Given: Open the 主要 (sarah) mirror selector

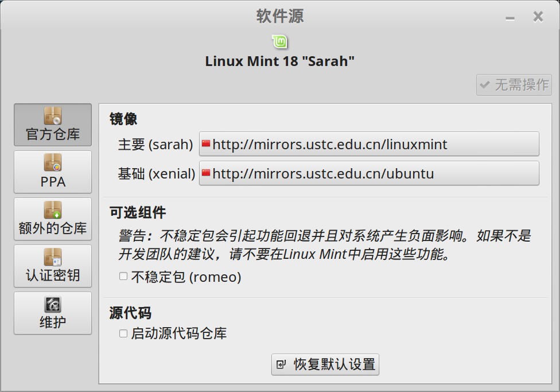Looking at the screenshot, I should (369, 144).
